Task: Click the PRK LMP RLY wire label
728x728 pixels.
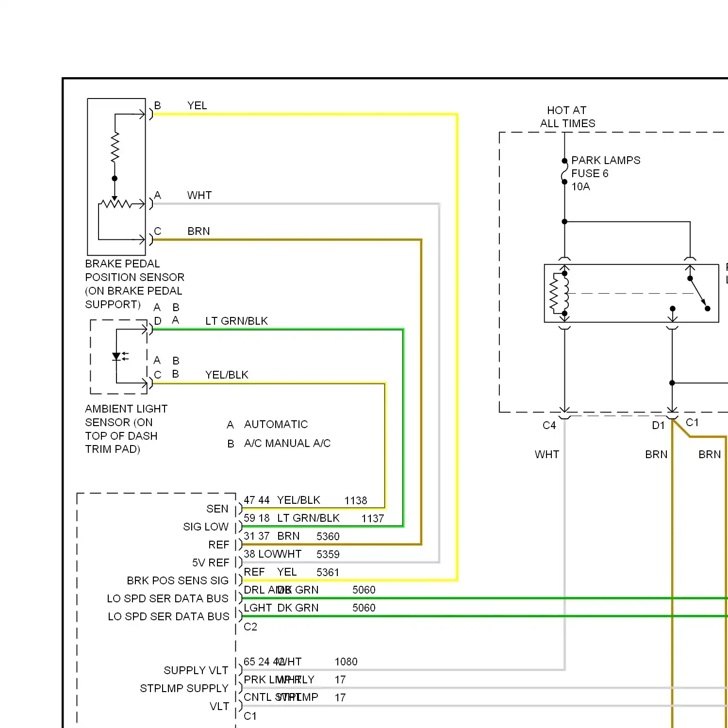Action: [279, 679]
